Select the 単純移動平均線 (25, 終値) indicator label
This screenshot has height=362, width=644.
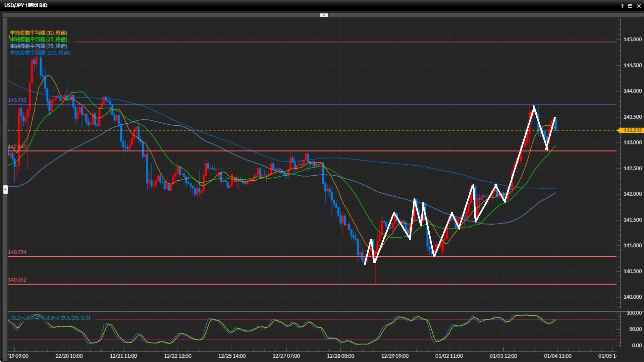point(39,39)
